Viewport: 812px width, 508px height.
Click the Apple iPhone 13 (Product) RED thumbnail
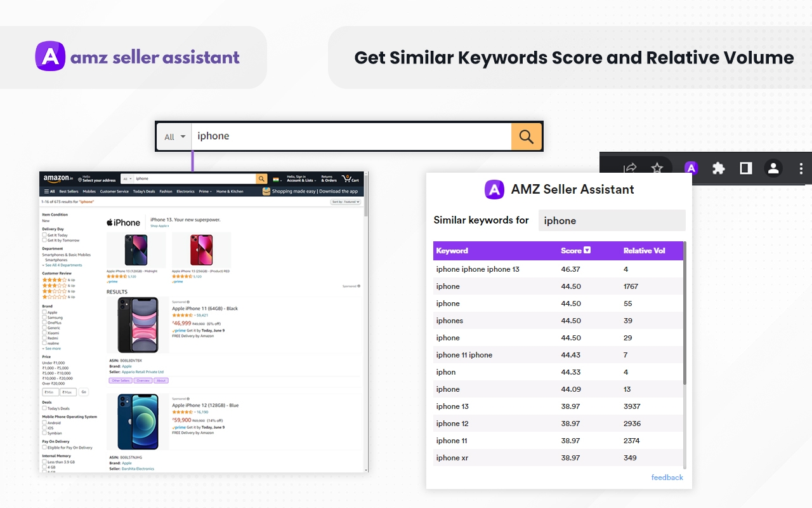[x=202, y=250]
